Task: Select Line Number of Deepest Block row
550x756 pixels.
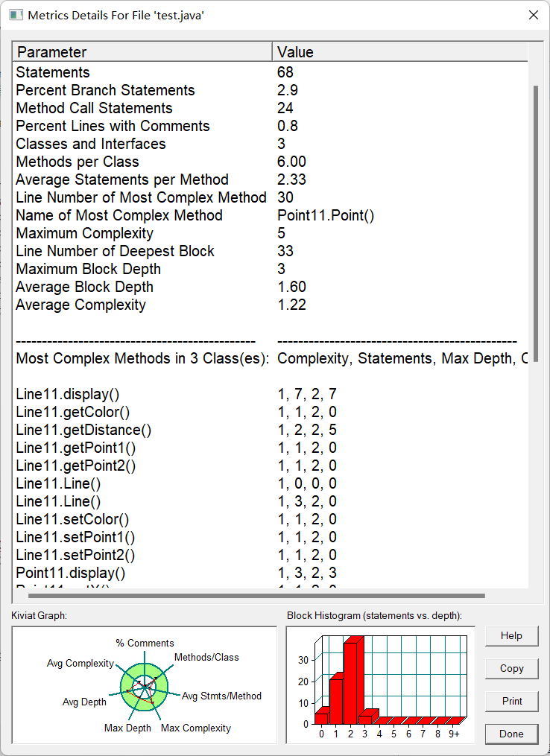Action: point(271,251)
